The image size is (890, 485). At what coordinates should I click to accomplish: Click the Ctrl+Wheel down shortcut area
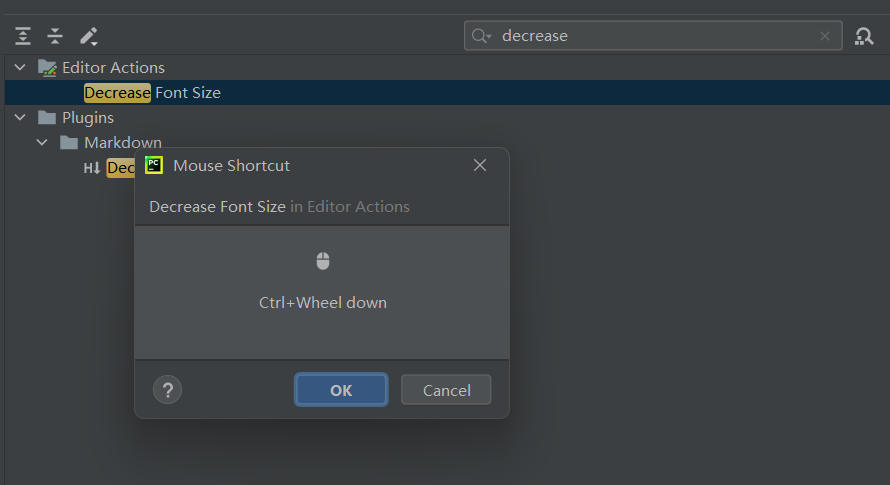click(322, 292)
